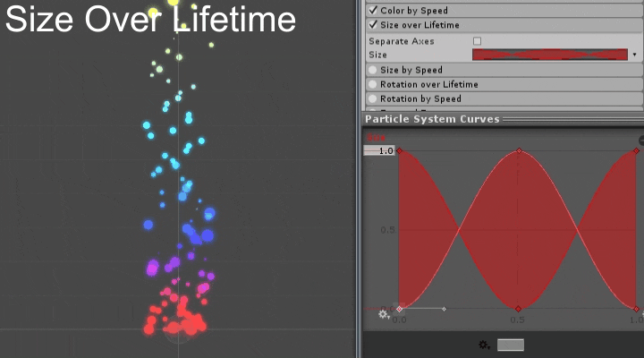The height and width of the screenshot is (358, 644).
Task: Click the tangent handle of the first keyframe
Action: (444, 309)
